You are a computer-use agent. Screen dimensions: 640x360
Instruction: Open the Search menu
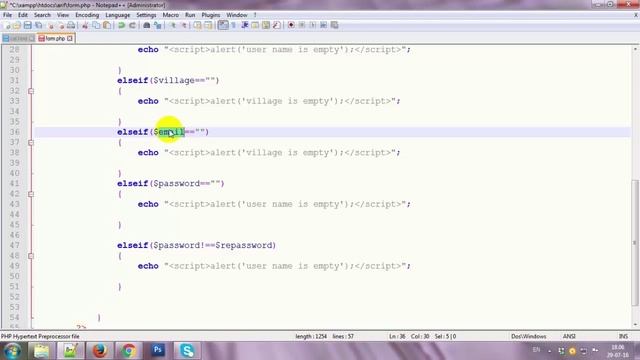click(x=42, y=15)
